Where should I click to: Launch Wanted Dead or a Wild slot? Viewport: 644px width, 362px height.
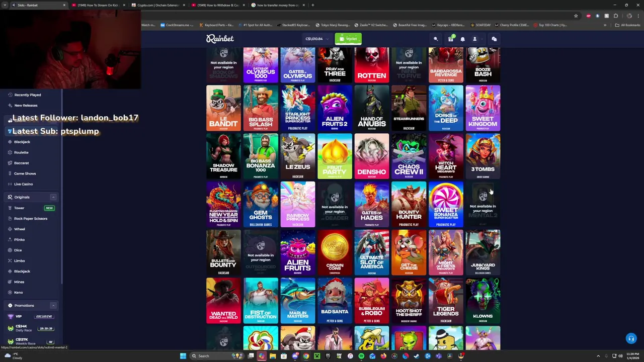click(x=223, y=301)
